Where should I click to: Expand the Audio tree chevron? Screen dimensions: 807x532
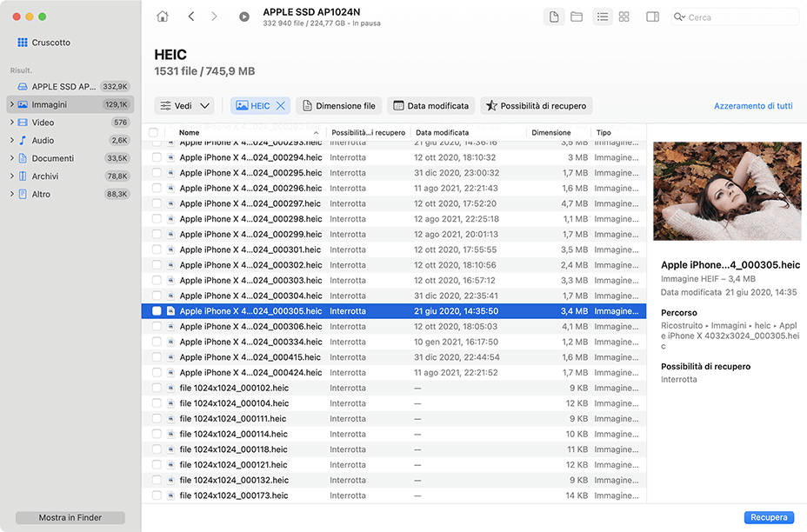[x=12, y=140]
